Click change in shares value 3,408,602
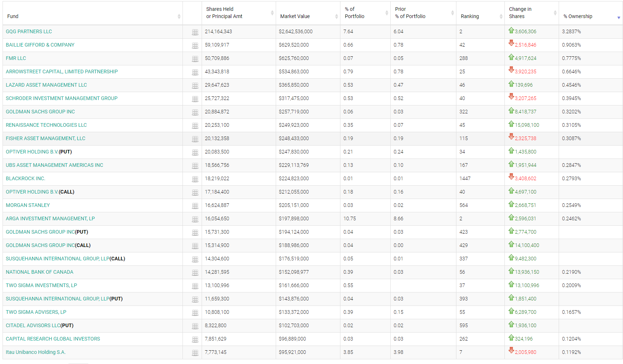The height and width of the screenshot is (364, 623). point(525,178)
